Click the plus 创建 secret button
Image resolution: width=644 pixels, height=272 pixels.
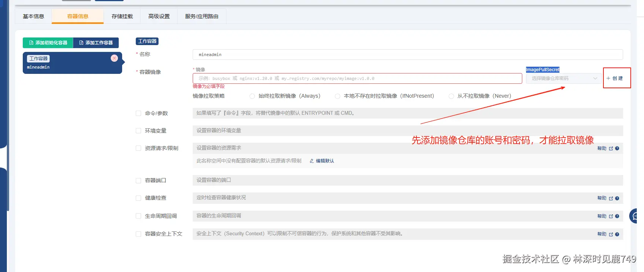pos(615,78)
